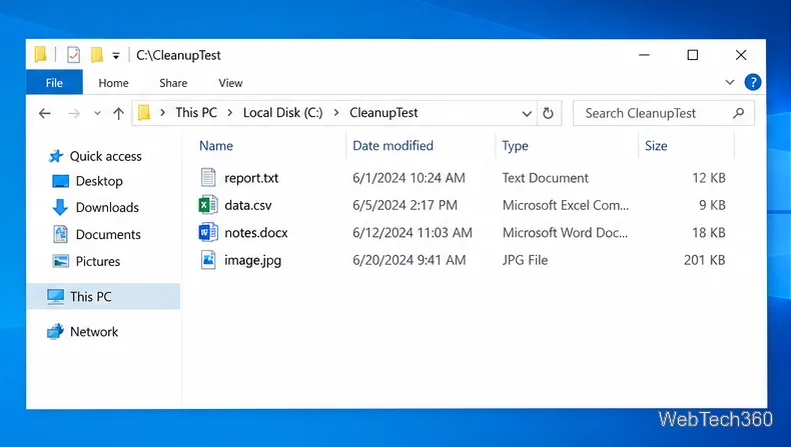Viewport: 791px width, 447px height.
Task: Select the report.txt file icon
Action: pyautogui.click(x=208, y=178)
